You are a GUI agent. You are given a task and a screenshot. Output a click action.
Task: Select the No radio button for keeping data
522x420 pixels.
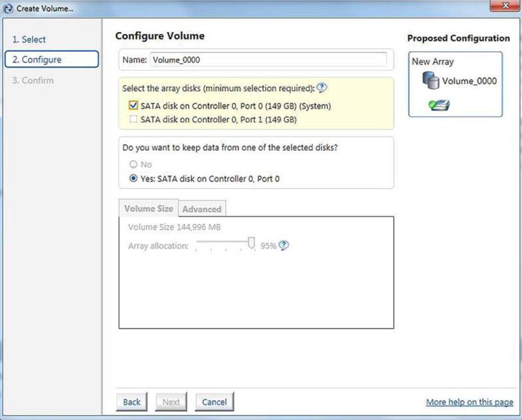point(133,164)
